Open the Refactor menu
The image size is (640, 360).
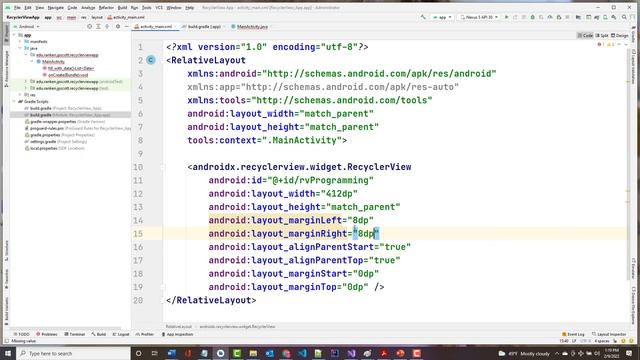click(x=106, y=8)
